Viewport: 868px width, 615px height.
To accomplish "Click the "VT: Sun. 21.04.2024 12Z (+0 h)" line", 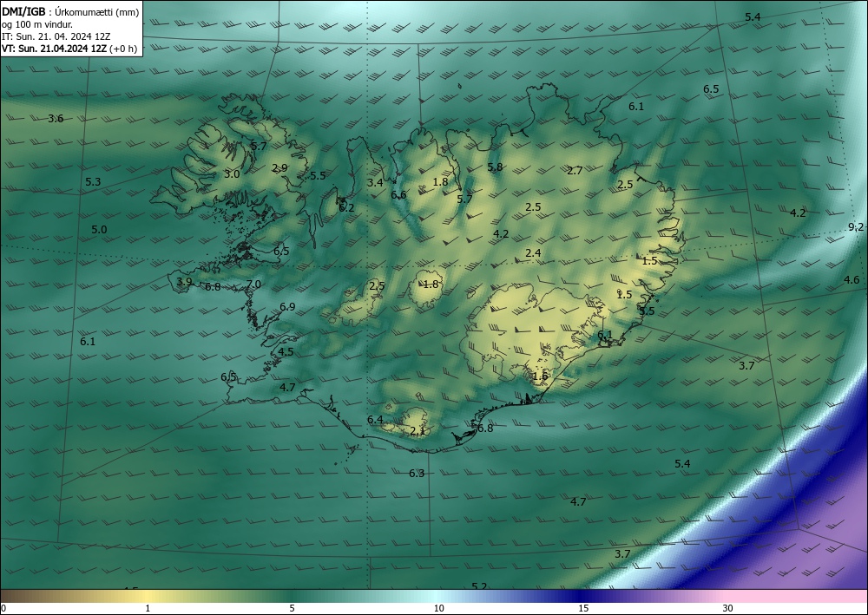I will (69, 49).
